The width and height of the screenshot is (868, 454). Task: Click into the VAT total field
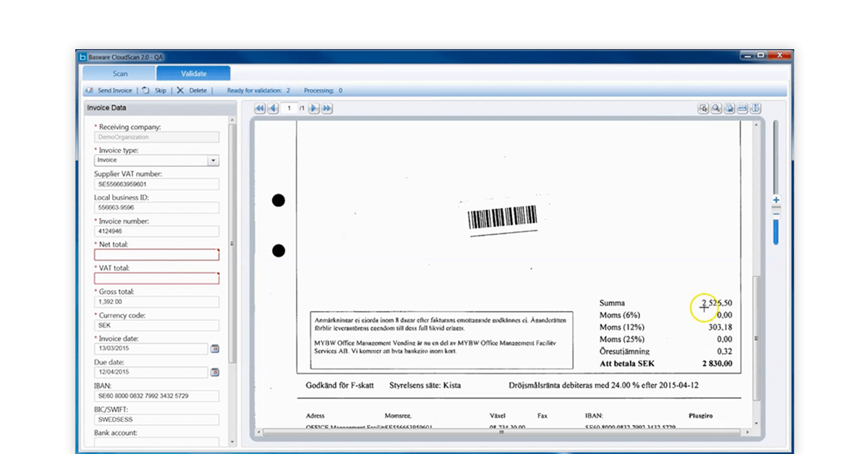click(x=156, y=278)
